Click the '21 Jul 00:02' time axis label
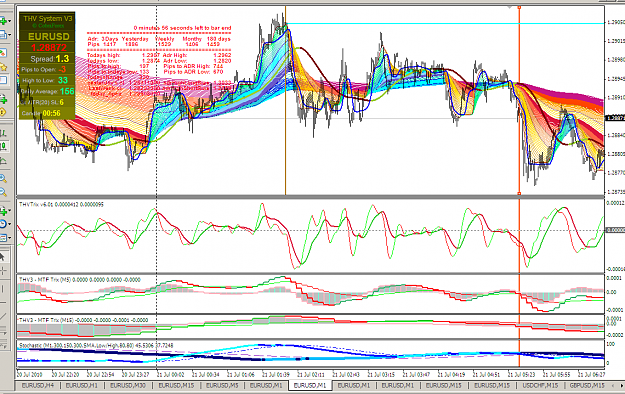Viewport: 625px width, 394px height. (170, 375)
